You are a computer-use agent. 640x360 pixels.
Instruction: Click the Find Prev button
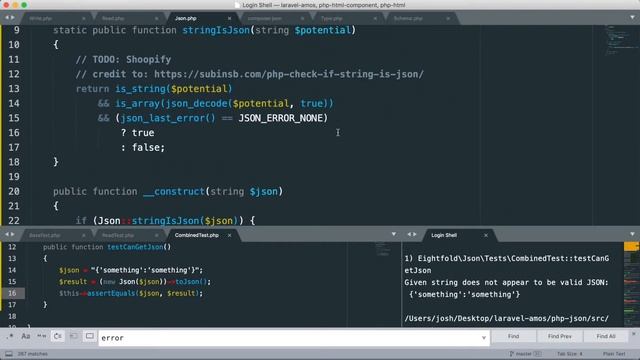click(560, 336)
